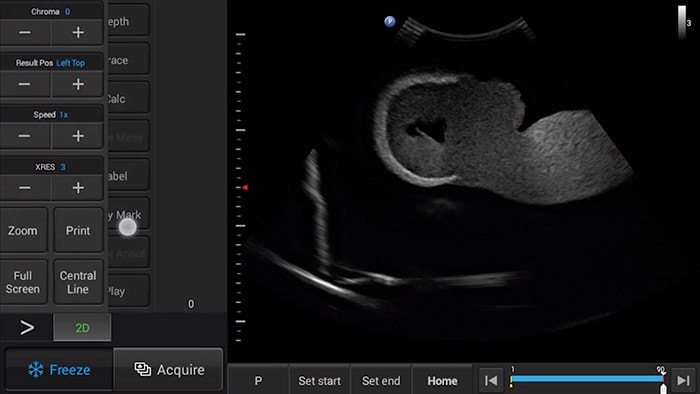Increase Chroma with plus button
The height and width of the screenshot is (394, 700).
(x=78, y=33)
